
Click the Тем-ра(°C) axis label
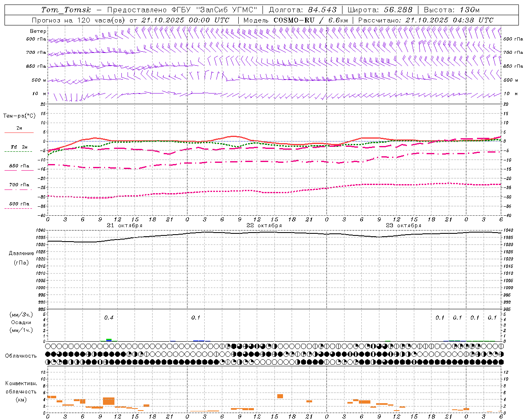pyautogui.click(x=19, y=116)
